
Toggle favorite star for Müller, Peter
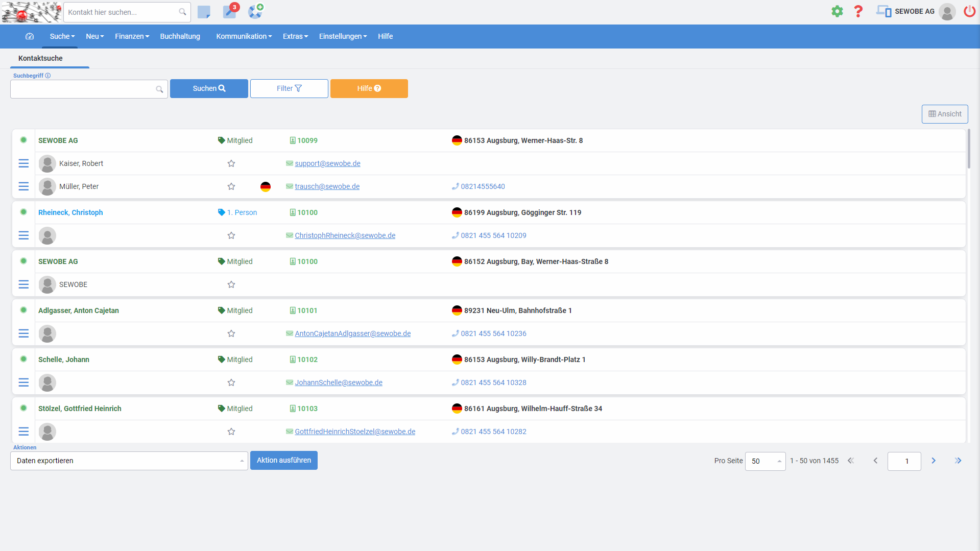pos(231,186)
